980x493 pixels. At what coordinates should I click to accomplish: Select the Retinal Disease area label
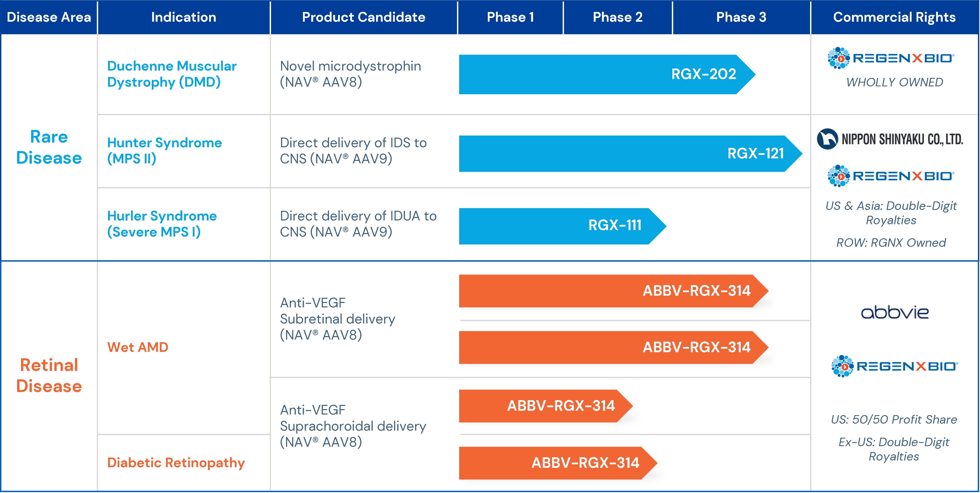(49, 375)
